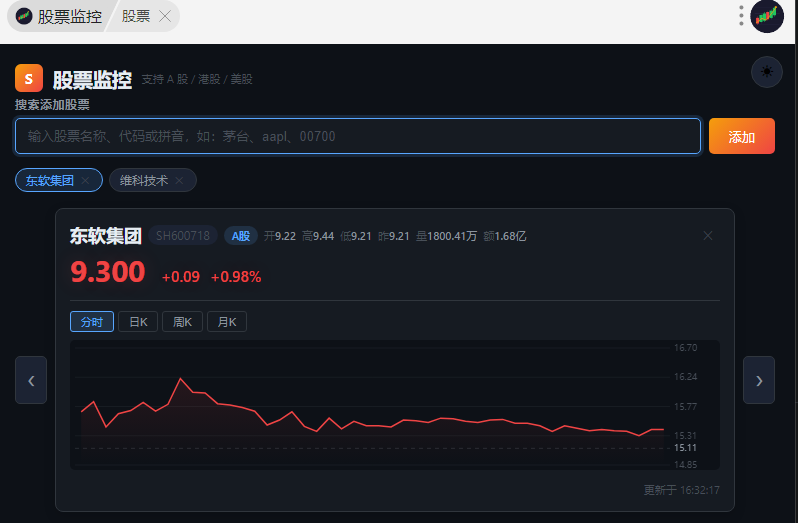Select the 股票监控 title tab
Image resolution: width=798 pixels, height=523 pixels.
click(x=69, y=16)
